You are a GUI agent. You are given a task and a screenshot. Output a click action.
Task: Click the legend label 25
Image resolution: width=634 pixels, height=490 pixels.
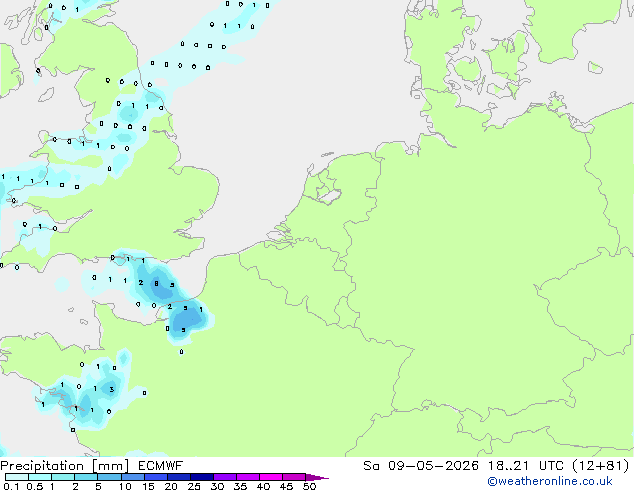(x=194, y=486)
